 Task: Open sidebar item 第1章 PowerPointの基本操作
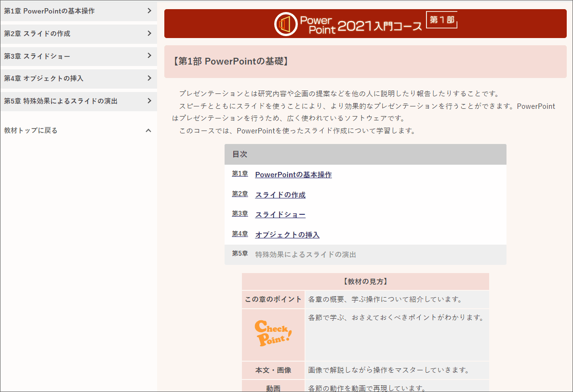click(x=79, y=12)
